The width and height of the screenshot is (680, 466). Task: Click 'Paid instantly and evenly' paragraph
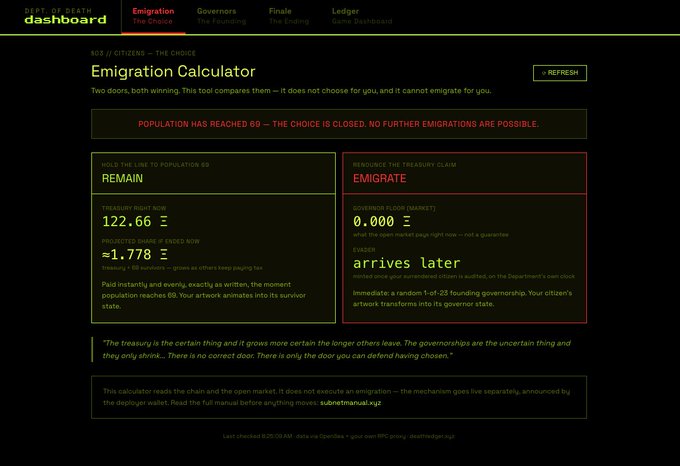click(x=204, y=295)
